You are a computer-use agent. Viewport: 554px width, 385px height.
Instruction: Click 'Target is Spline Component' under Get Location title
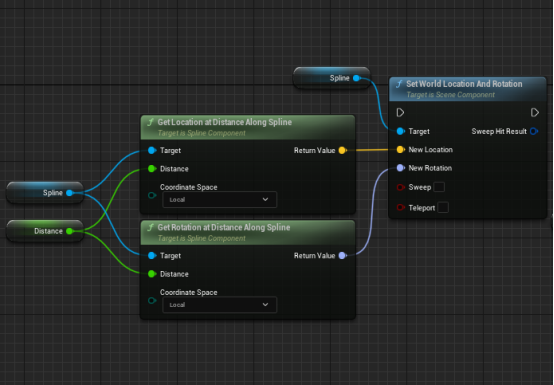tap(201, 133)
